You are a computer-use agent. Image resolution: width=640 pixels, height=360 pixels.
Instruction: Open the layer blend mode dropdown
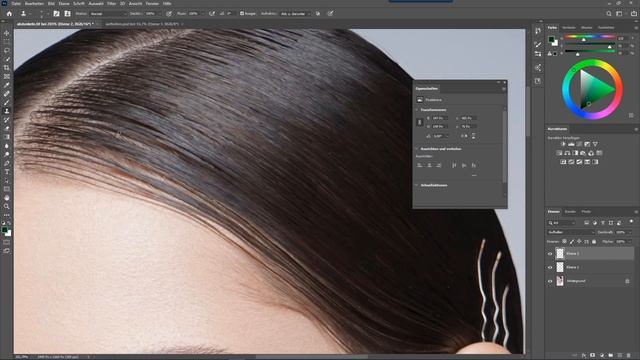(571, 232)
